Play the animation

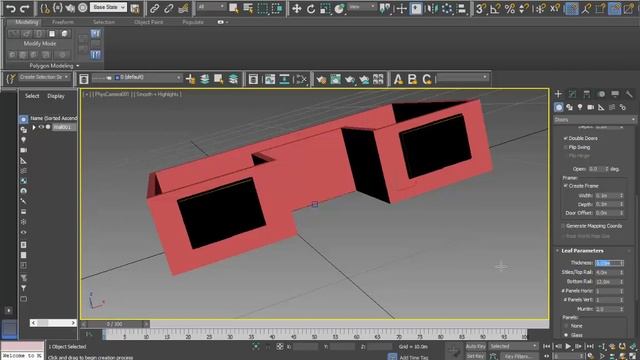pos(568,347)
